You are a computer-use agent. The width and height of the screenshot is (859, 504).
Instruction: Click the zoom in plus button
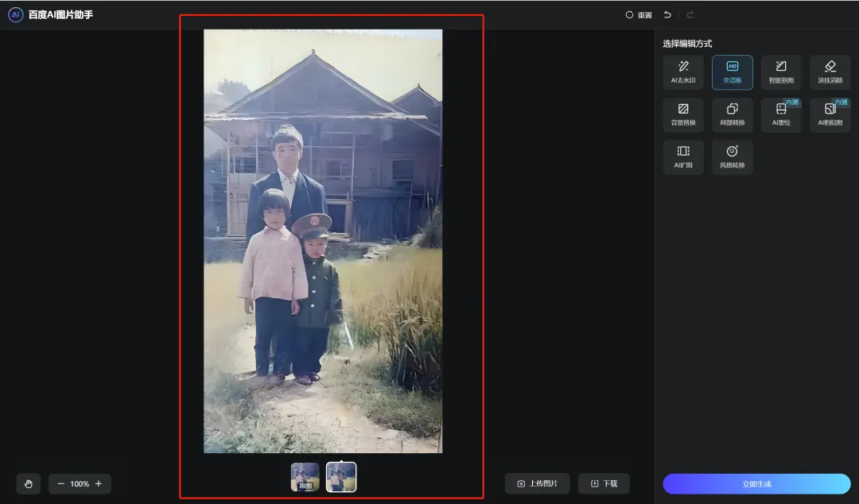point(99,483)
